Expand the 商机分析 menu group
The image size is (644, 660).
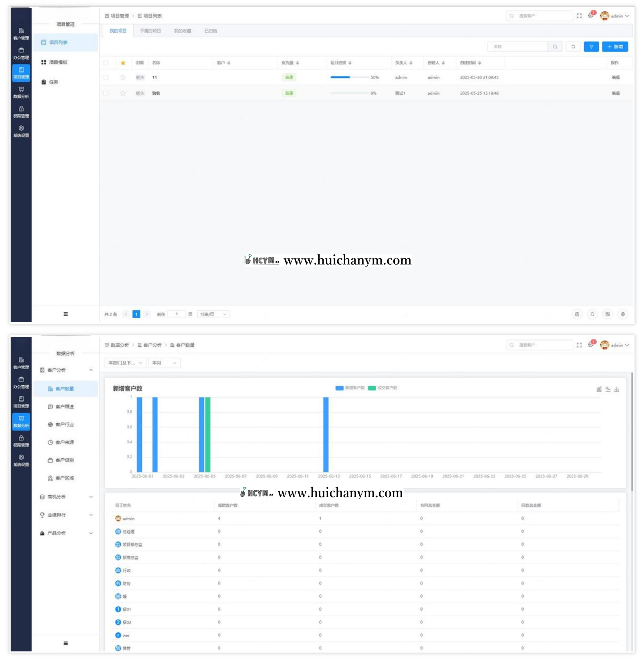point(65,497)
